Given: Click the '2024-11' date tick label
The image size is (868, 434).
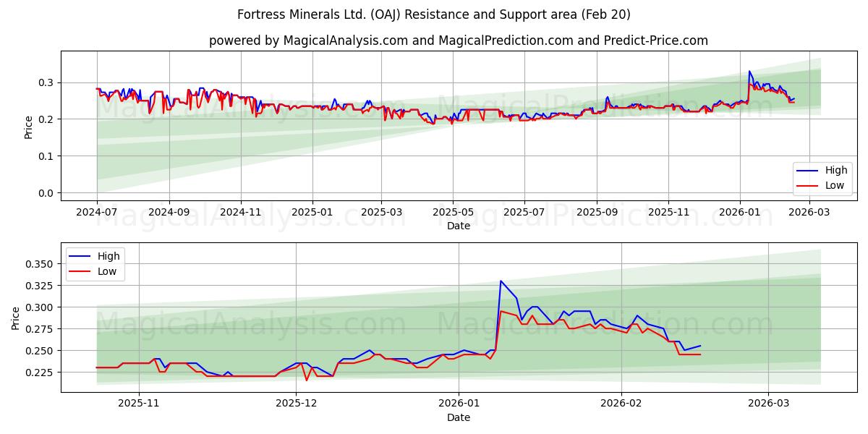Looking at the screenshot, I should tap(240, 213).
